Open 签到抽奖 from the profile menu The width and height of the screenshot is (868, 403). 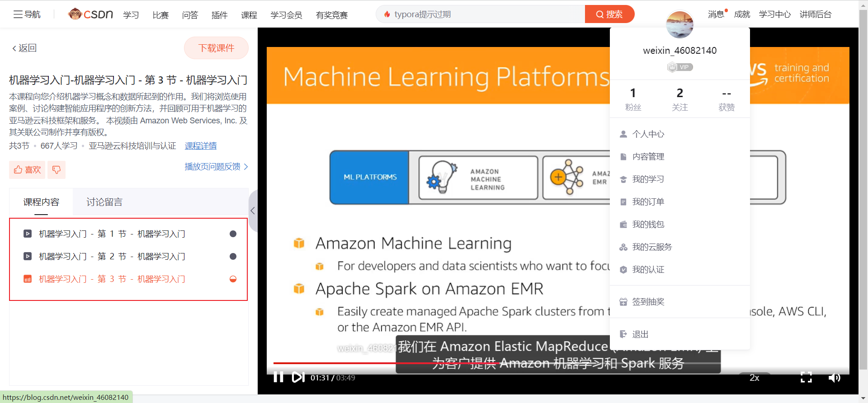(x=679, y=302)
